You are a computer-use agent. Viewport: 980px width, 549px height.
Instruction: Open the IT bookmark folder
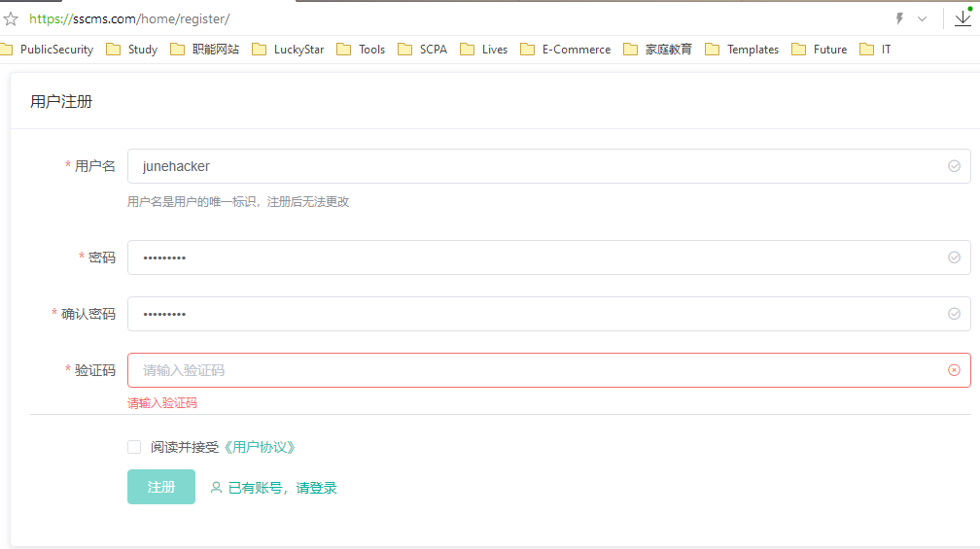click(x=875, y=50)
